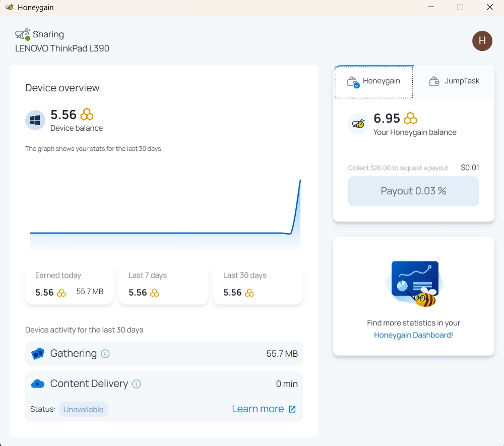Select the Last 7 days card

pyautogui.click(x=163, y=284)
